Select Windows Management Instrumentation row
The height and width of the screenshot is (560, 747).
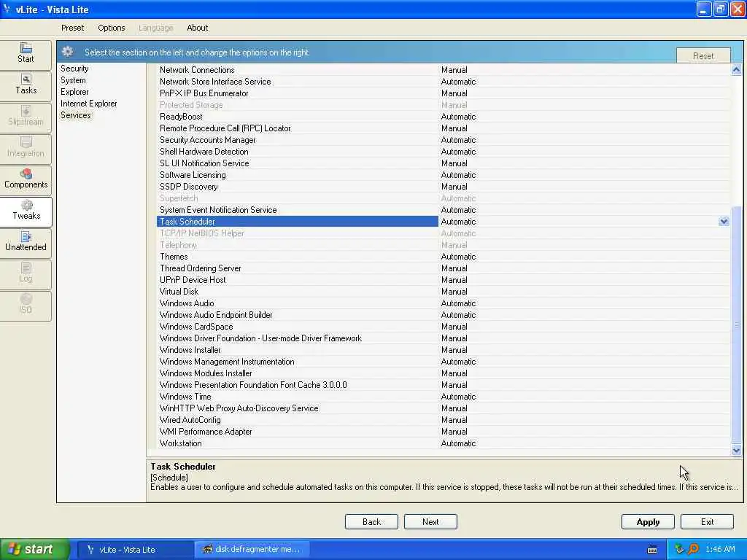[x=443, y=362]
